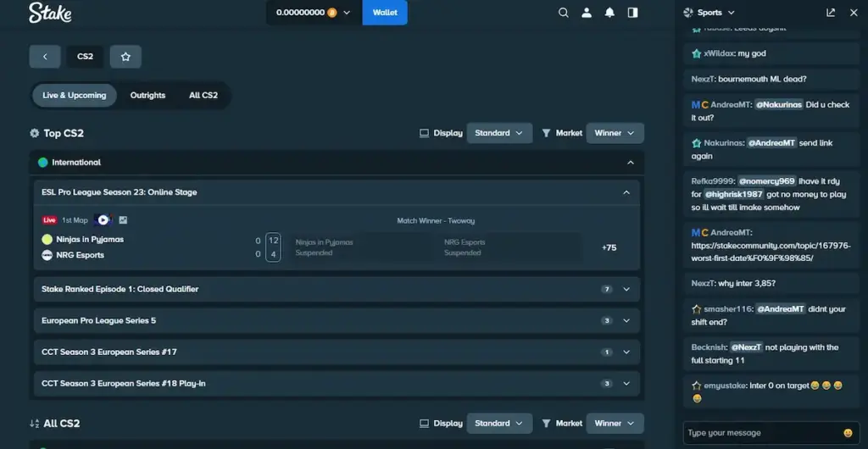Click the '1st Map' label
Screen dimensions: 868x449
tap(75, 220)
